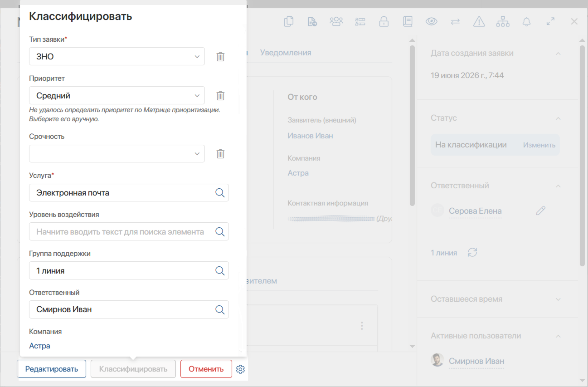The image size is (588, 387).
Task: Open the hierarchy tree icon
Action: tap(503, 21)
